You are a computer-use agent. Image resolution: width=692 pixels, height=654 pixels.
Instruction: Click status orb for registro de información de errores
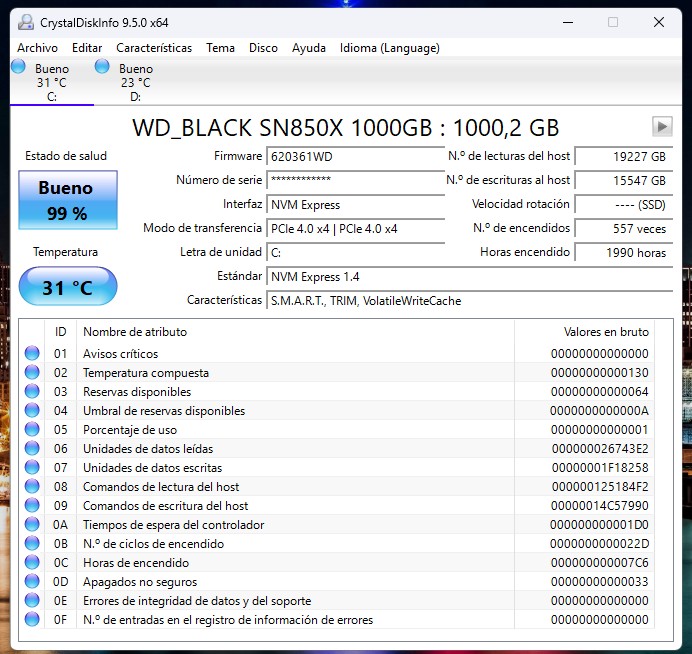32,619
